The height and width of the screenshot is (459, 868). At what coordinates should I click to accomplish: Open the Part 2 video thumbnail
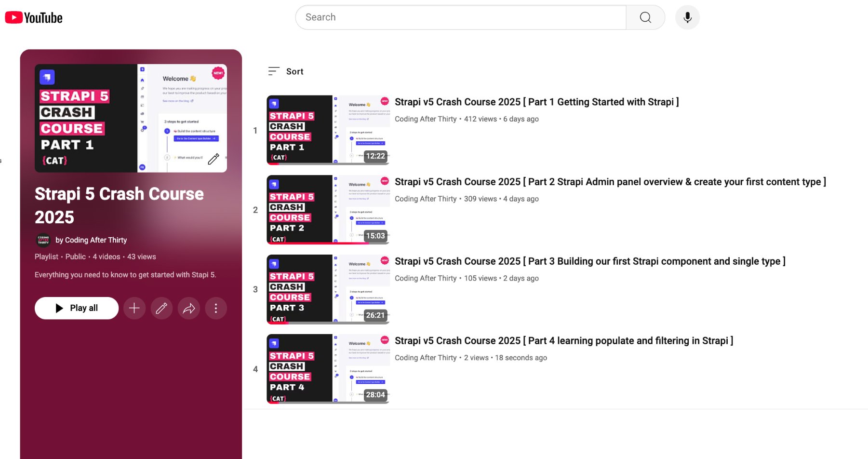328,210
